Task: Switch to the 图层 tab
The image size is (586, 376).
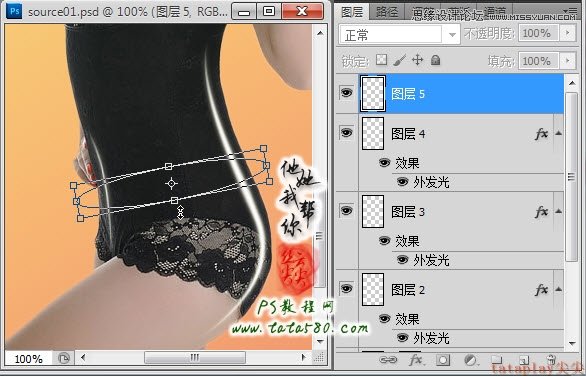Action: point(352,12)
